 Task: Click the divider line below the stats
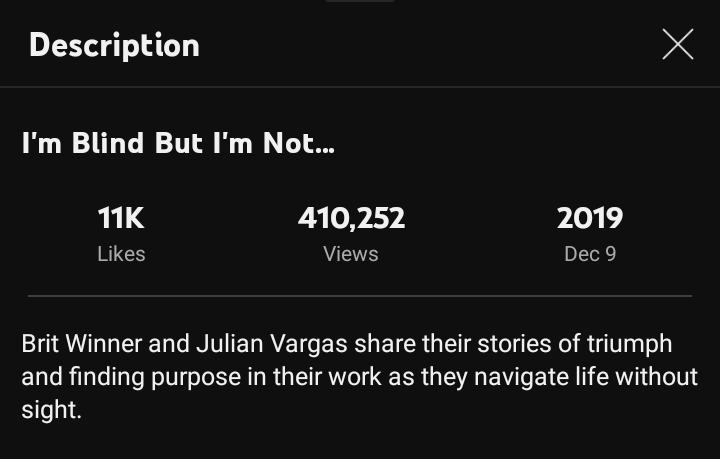[x=360, y=296]
